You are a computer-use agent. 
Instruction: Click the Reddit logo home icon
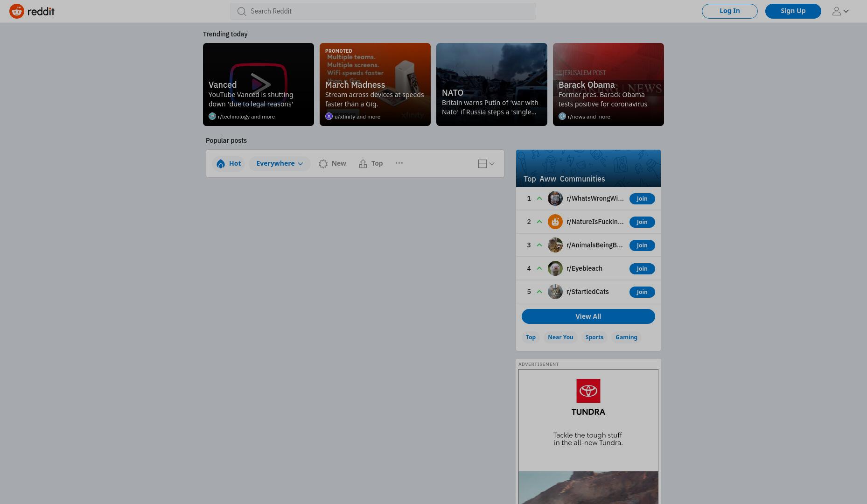(x=17, y=11)
